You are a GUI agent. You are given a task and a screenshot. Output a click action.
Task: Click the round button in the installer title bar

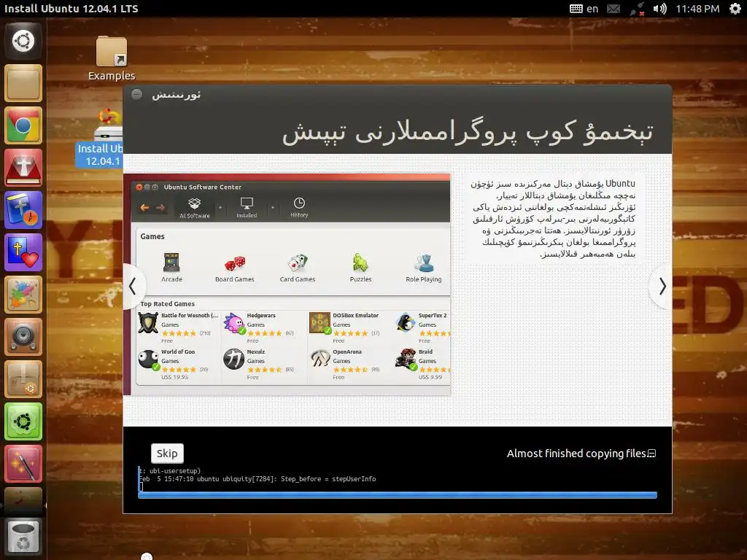[x=136, y=94]
